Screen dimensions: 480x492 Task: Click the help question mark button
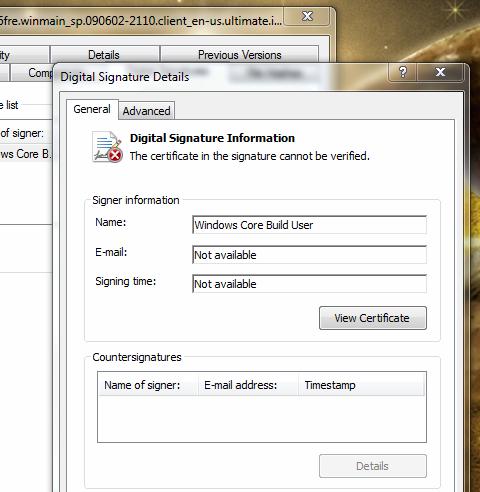403,72
